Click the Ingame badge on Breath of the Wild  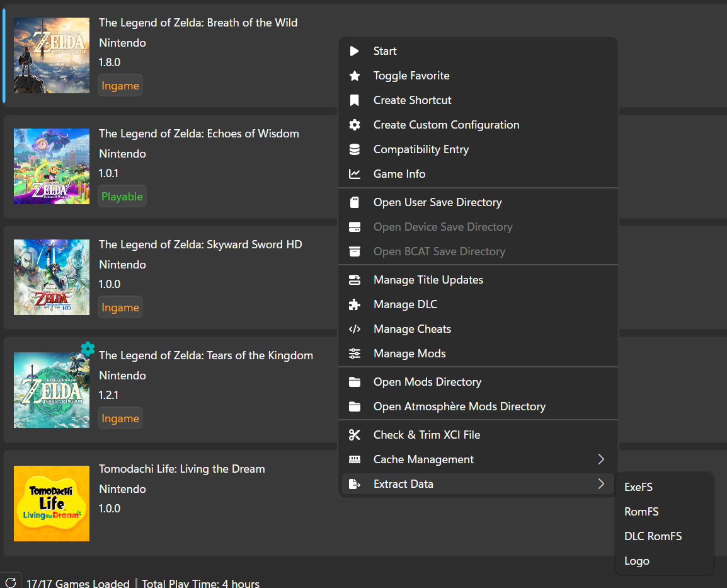(x=120, y=85)
